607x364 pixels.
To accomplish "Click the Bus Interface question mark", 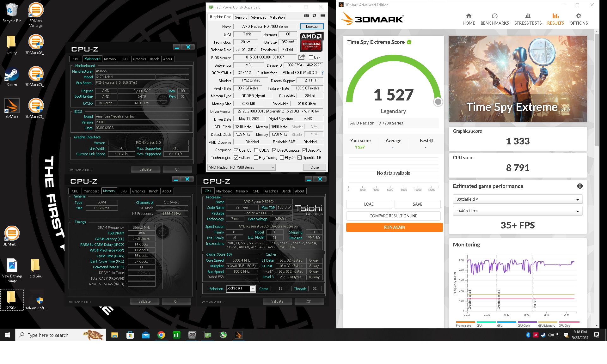I will (x=322, y=73).
